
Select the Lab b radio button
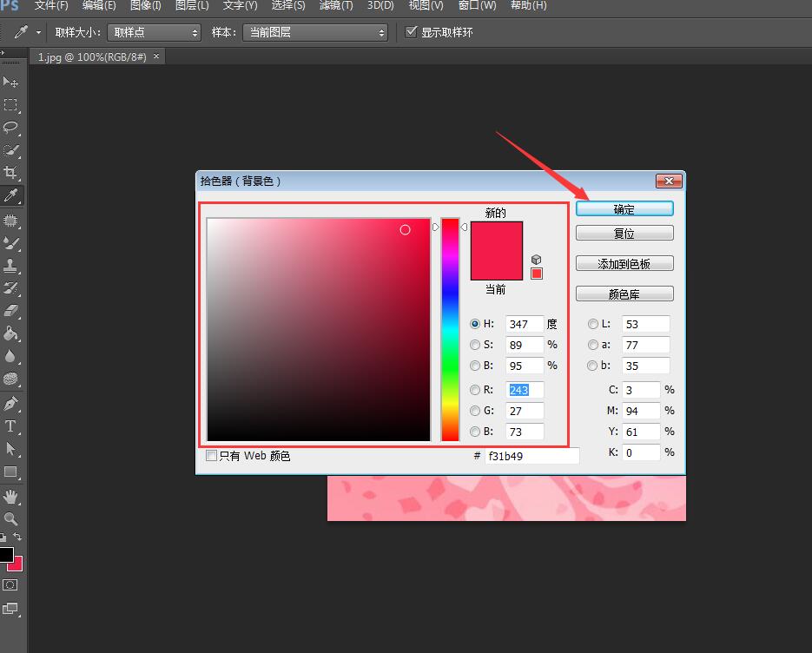(x=592, y=366)
